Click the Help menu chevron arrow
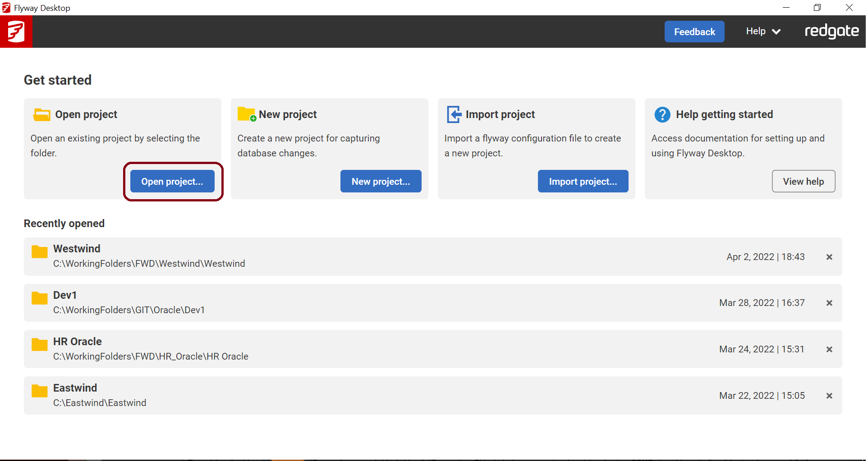Image resolution: width=868 pixels, height=461 pixels. 777,32
